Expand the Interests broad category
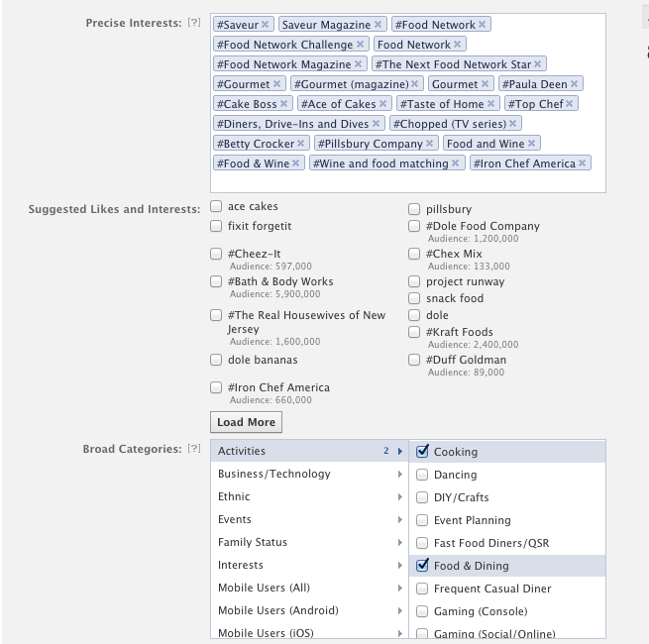Image resolution: width=649 pixels, height=644 pixels. click(x=309, y=565)
